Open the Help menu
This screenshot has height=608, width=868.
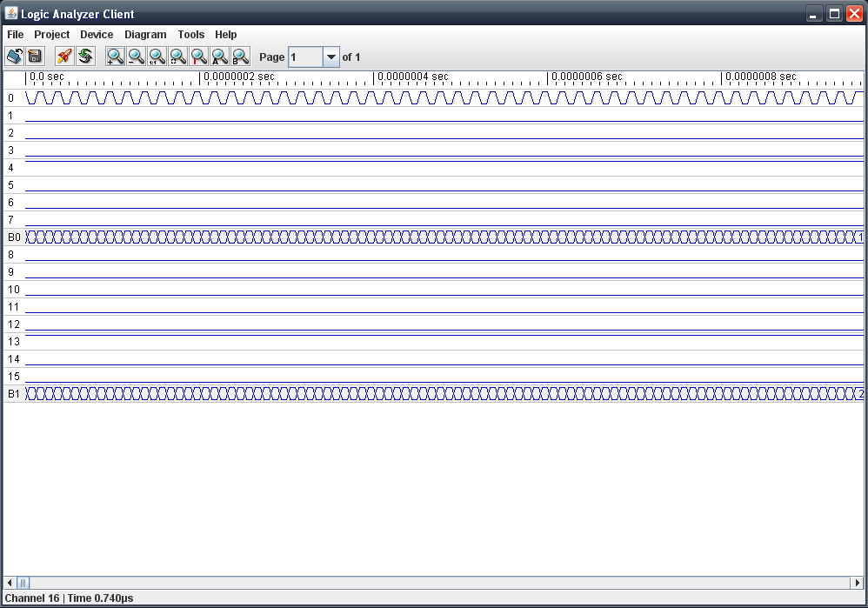(226, 34)
